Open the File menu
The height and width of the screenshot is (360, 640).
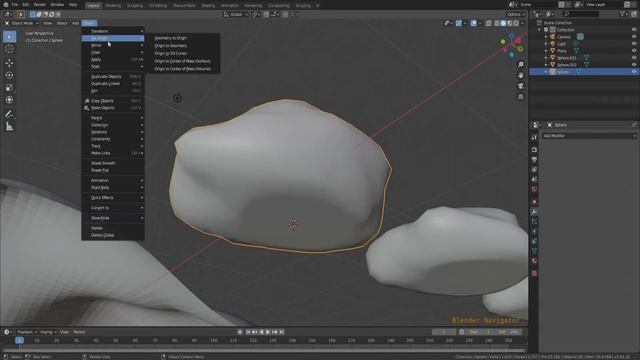(x=15, y=5)
